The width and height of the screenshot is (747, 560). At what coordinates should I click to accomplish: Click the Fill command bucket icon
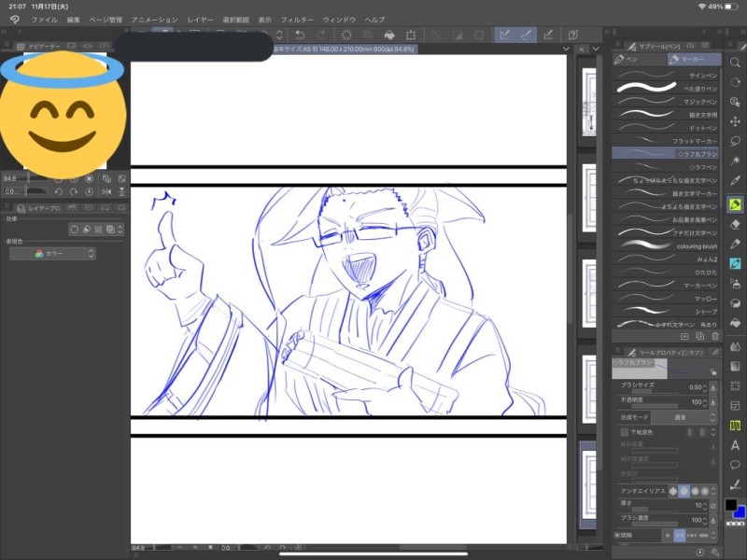[389, 35]
